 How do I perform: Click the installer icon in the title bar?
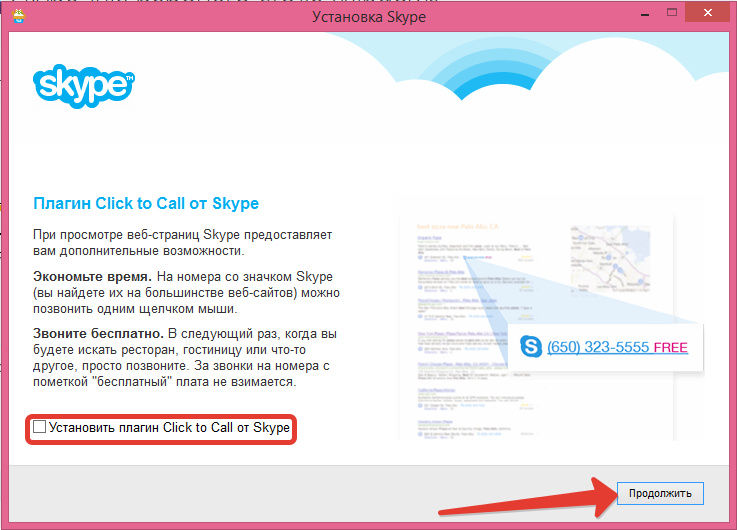tap(19, 16)
